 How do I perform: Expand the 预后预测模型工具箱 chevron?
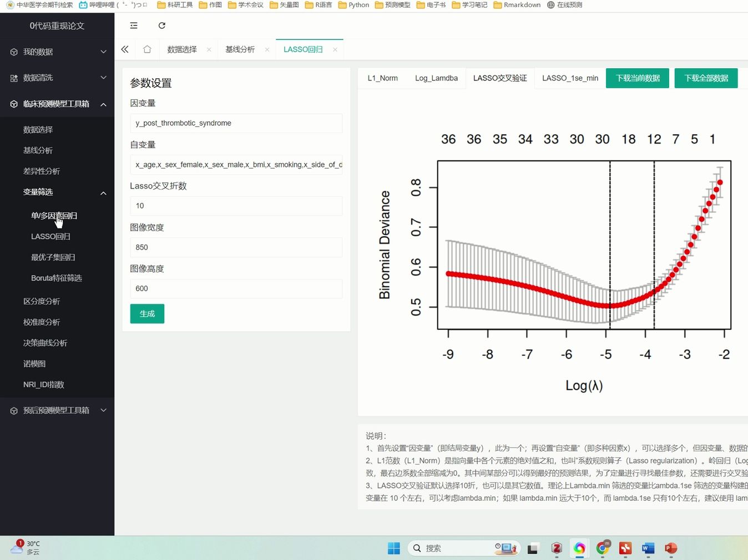103,410
